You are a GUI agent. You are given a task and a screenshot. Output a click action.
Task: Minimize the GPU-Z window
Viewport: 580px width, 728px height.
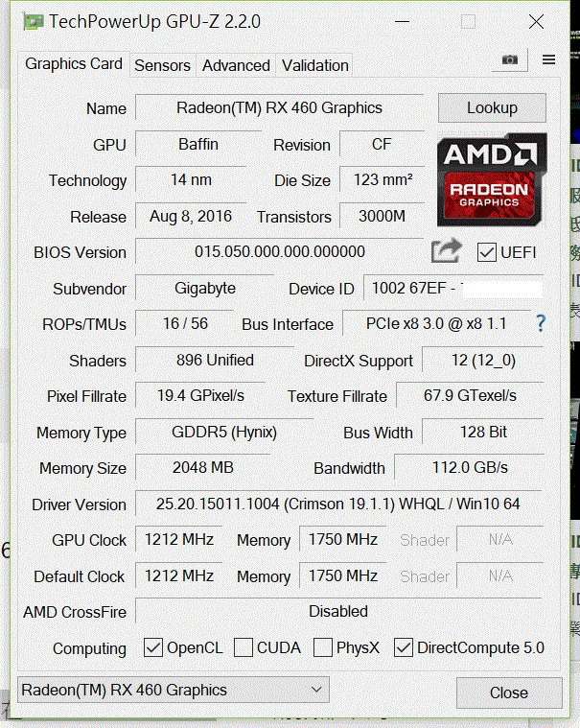tap(402, 21)
